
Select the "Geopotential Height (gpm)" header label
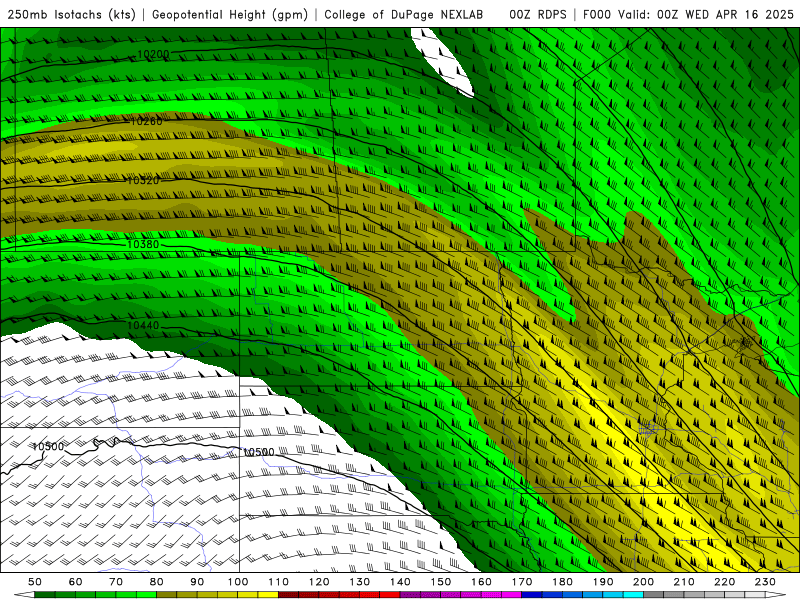coord(230,14)
